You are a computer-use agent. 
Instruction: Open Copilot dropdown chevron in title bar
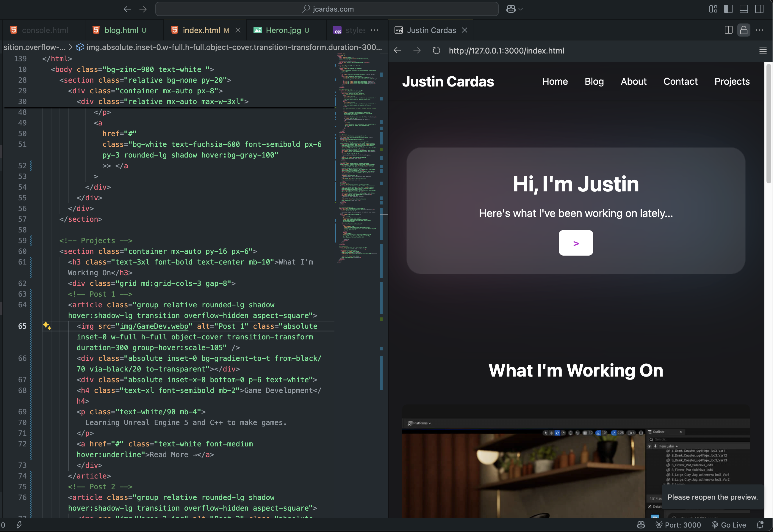pos(520,9)
